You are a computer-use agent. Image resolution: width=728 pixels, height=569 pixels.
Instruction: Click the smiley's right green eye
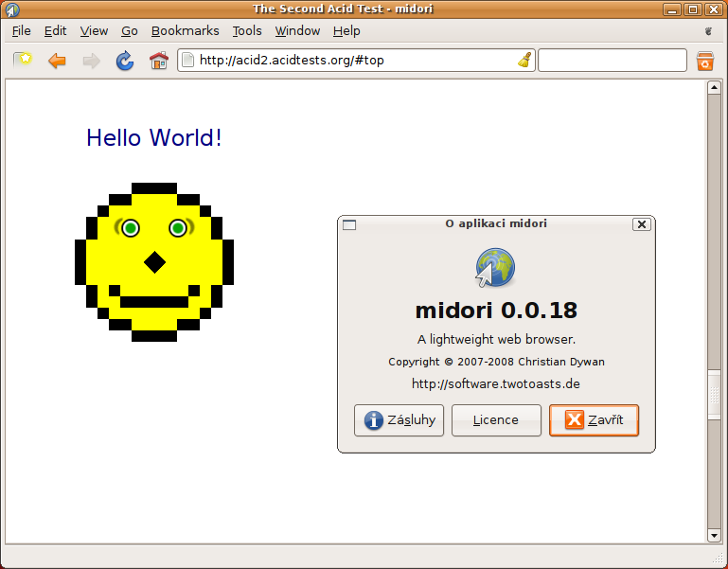click(178, 228)
